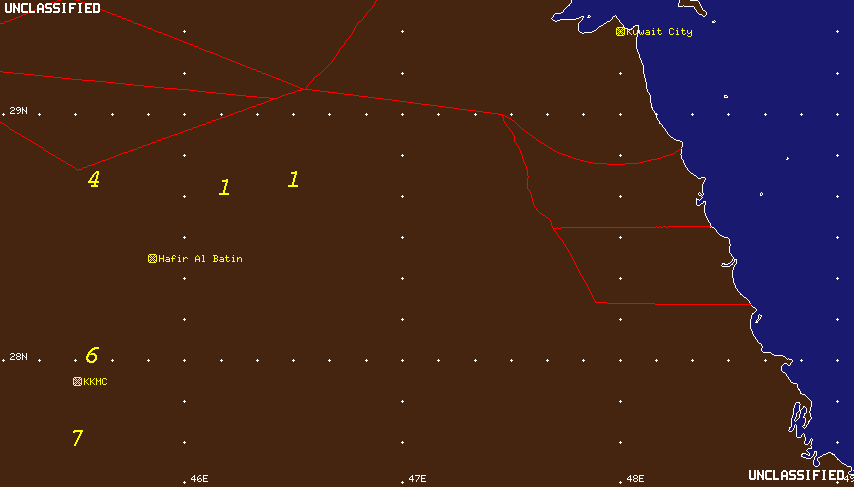Click the crossing point of red boundary lines
Screen dimensions: 856x489
[302, 89]
